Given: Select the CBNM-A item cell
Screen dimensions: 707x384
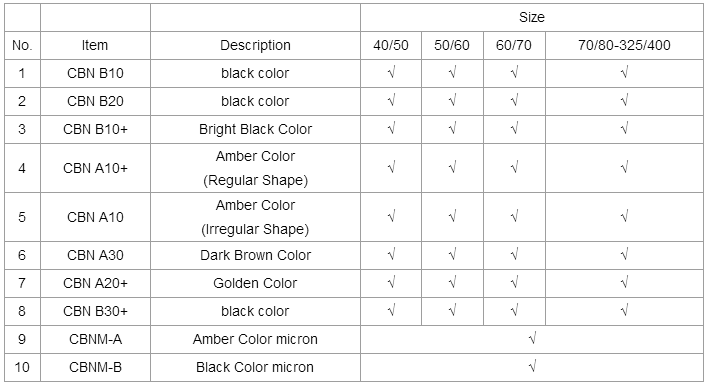Looking at the screenshot, I should tap(95, 339).
